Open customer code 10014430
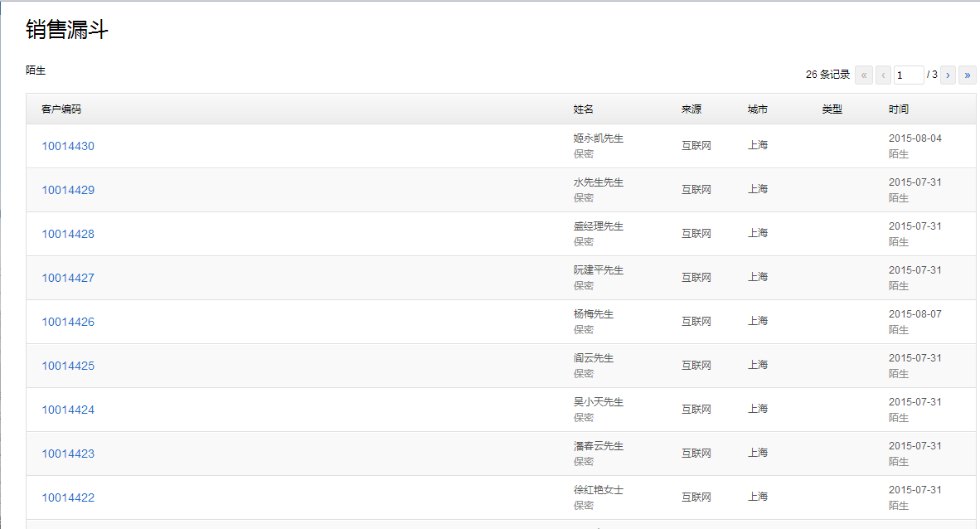The width and height of the screenshot is (980, 529). coord(68,146)
